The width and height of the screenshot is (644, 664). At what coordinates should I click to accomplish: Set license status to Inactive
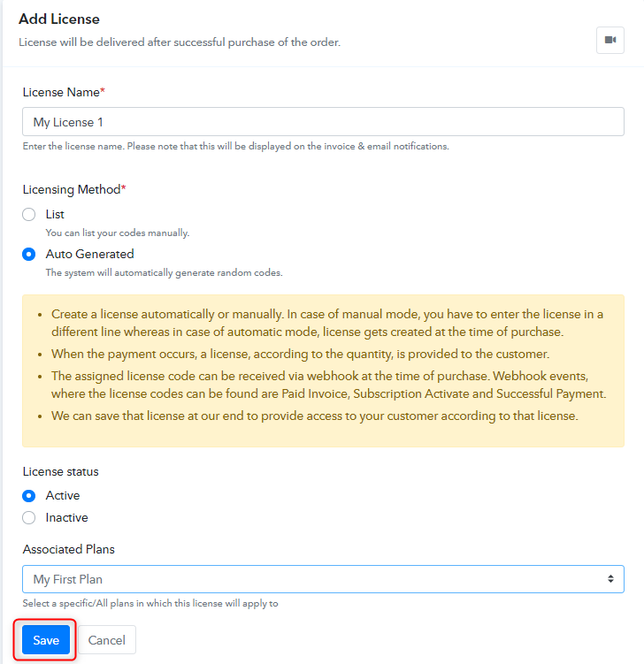29,517
